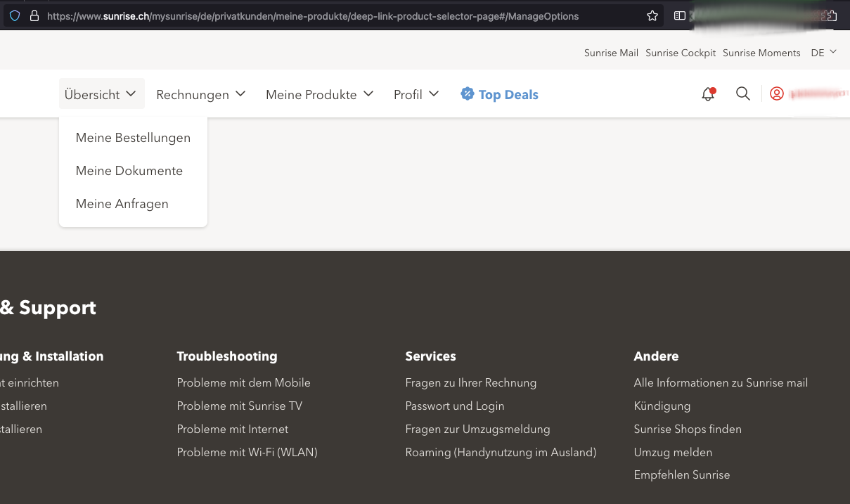
Task: Click the search magnifier icon
Action: [x=742, y=93]
